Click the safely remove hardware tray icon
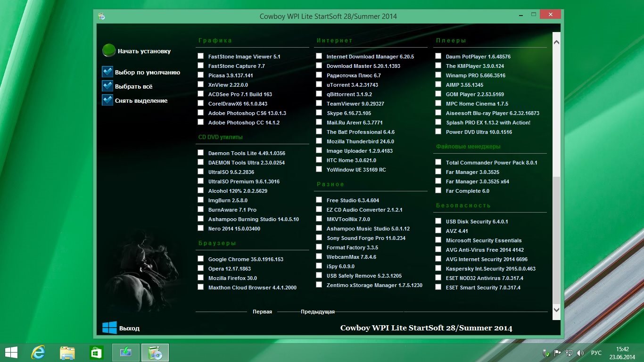 coord(546,353)
